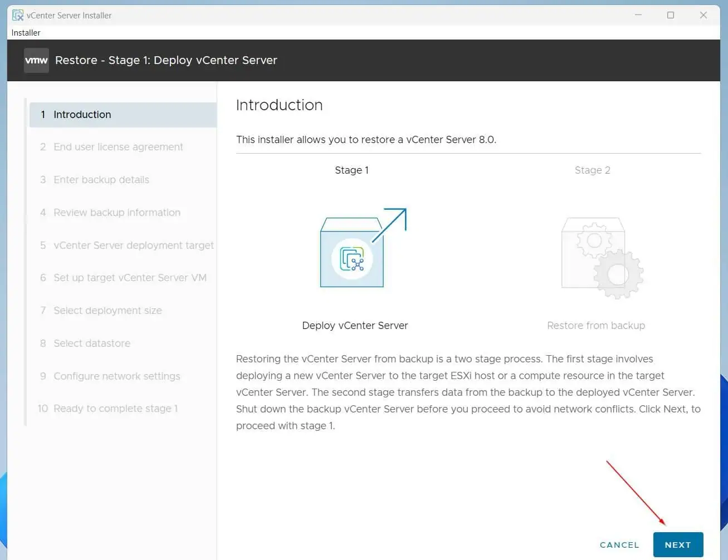Minimize the vCenter Server Installer window
Viewport: 728px width, 560px height.
point(638,15)
